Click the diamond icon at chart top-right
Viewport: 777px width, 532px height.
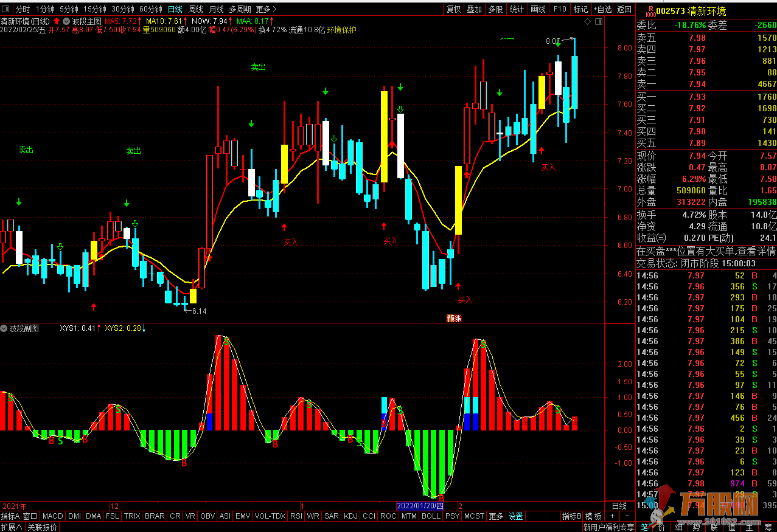[587, 21]
